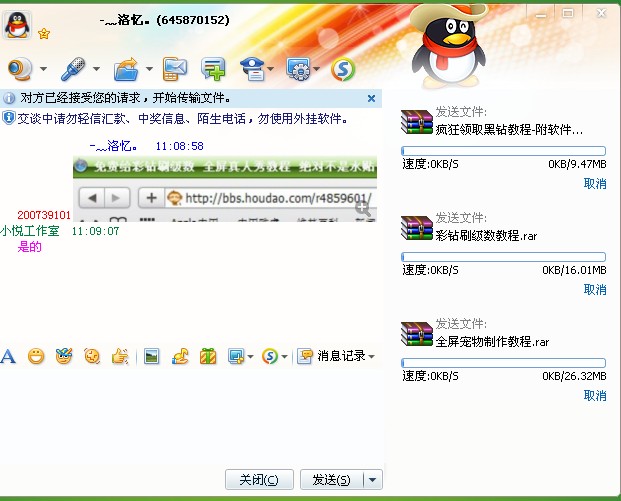The image size is (621, 501).
Task: Click the file name 全屏宠物制作教程.rar
Action: coord(492,341)
